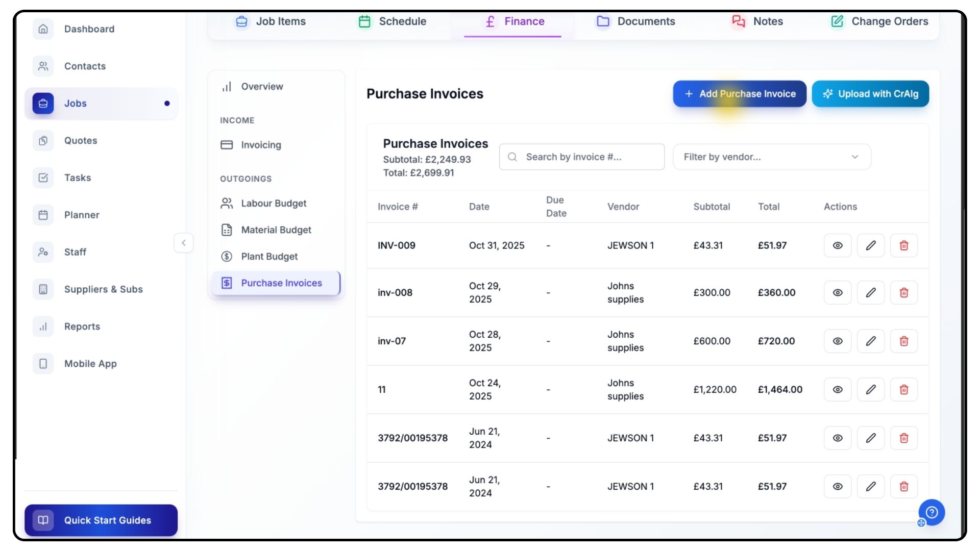Screen dimensions: 980x551
Task: Open the Filter by vendor dropdown
Action: pyautogui.click(x=771, y=157)
